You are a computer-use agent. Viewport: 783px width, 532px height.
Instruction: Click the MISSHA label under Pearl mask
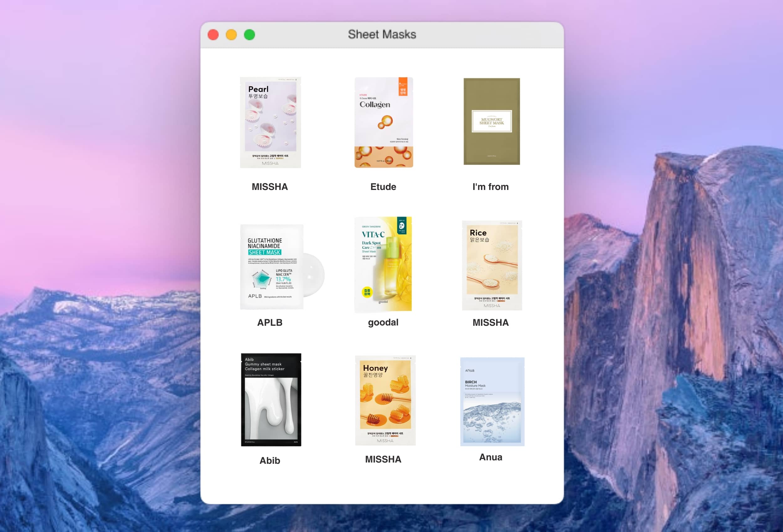point(270,187)
